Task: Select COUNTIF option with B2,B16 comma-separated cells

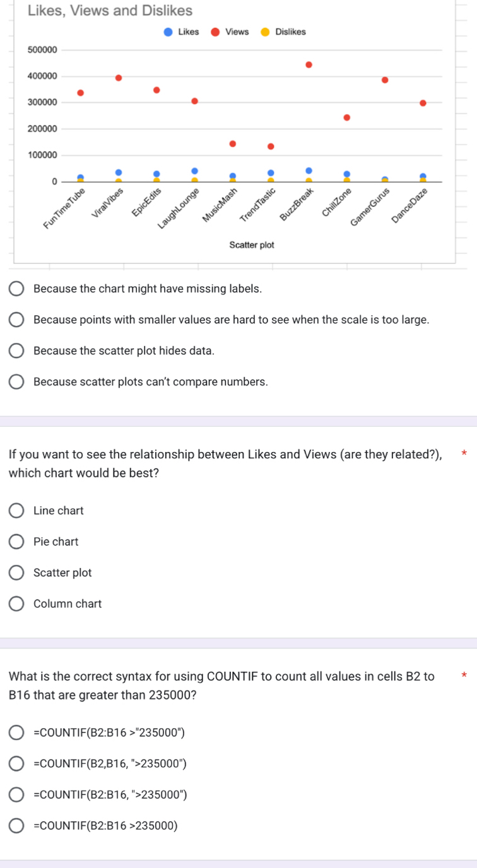Action: pos(18,764)
